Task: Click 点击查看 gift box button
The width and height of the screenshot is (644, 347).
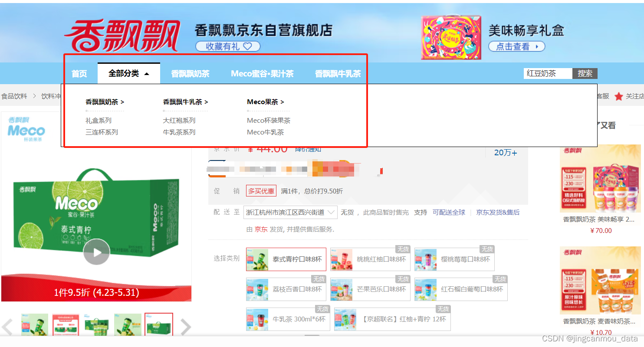Action: (x=516, y=46)
